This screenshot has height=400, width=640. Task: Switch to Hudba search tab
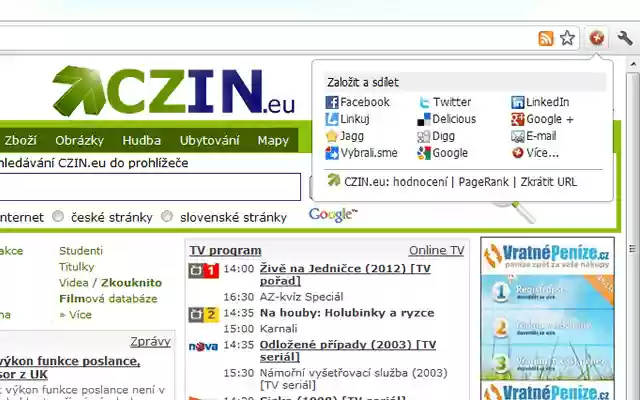[142, 140]
